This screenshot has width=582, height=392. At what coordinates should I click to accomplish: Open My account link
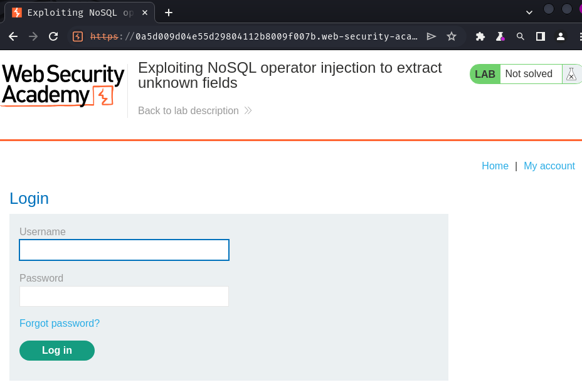click(x=549, y=166)
